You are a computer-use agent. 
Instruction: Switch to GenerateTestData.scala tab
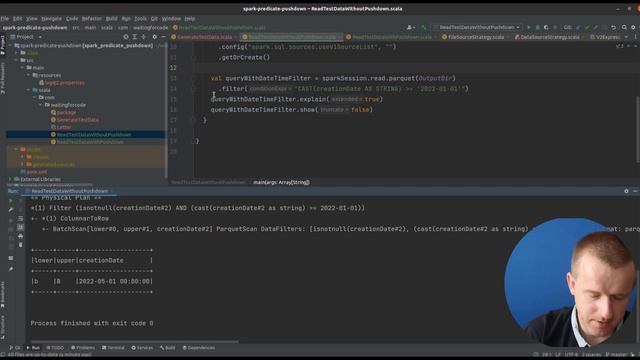[x=202, y=37]
